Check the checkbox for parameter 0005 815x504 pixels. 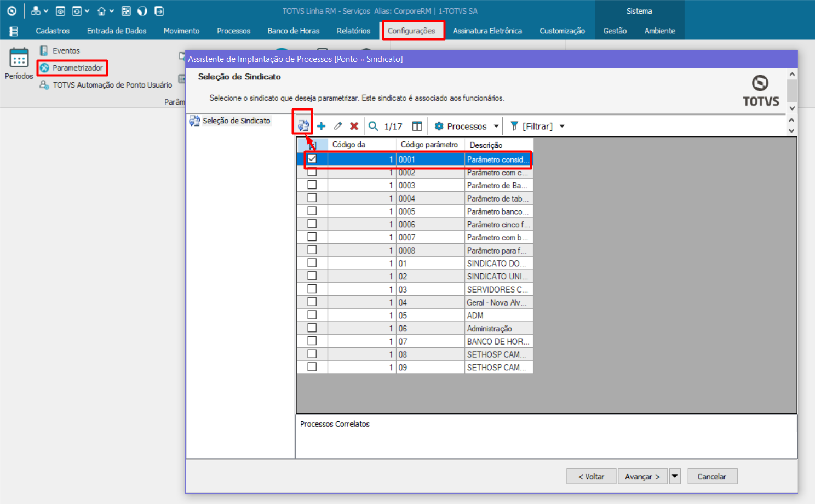pyautogui.click(x=312, y=211)
